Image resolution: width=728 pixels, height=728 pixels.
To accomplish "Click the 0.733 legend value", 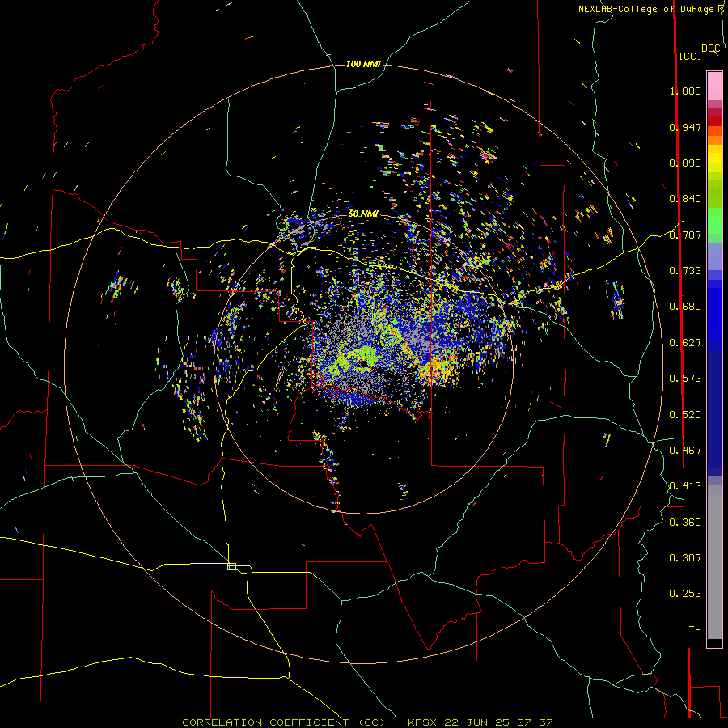I will point(685,271).
